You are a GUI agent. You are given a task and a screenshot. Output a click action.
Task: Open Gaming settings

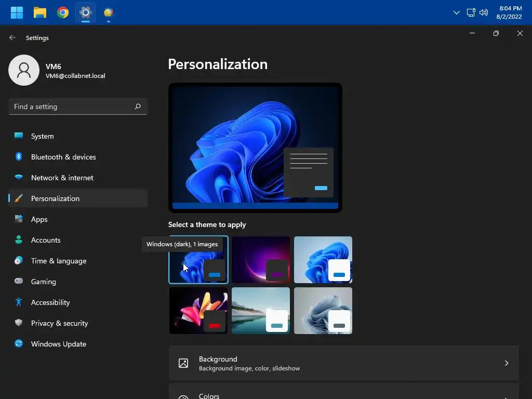78,282
